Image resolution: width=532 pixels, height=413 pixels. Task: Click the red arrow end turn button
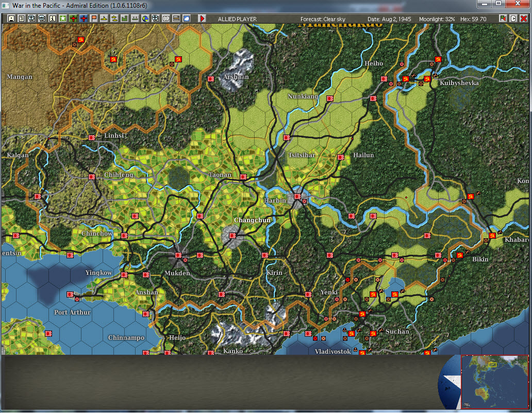[x=202, y=19]
